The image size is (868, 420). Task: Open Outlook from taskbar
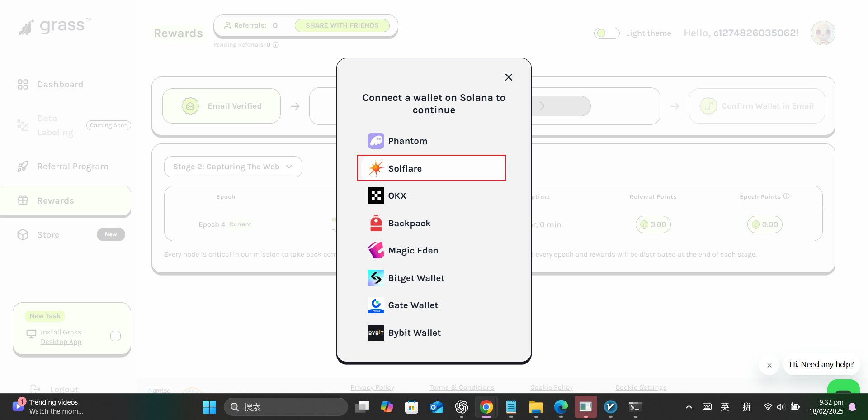437,407
